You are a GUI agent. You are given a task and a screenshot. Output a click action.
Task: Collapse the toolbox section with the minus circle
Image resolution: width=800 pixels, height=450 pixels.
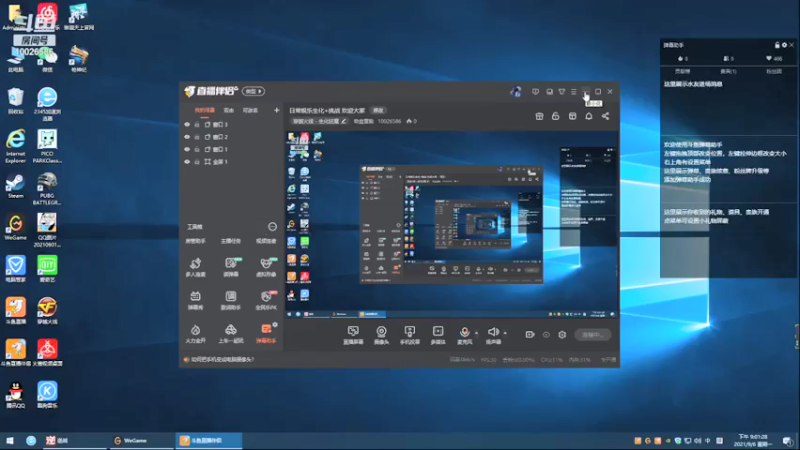pos(272,227)
